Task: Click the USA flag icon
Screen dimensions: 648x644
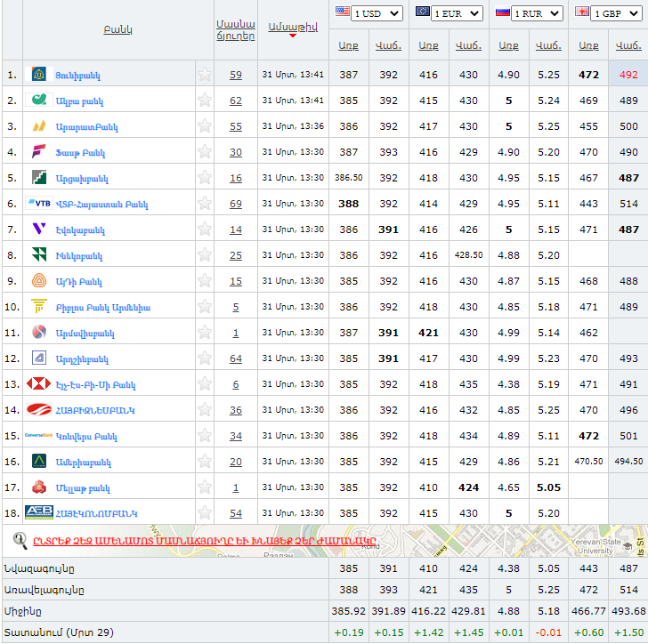Action: 342,12
